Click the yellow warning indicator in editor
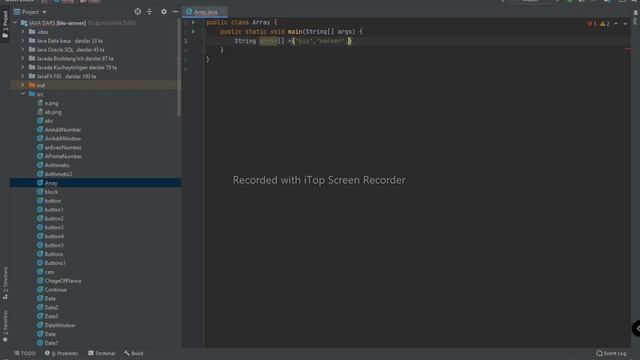The height and width of the screenshot is (360, 640). [604, 24]
